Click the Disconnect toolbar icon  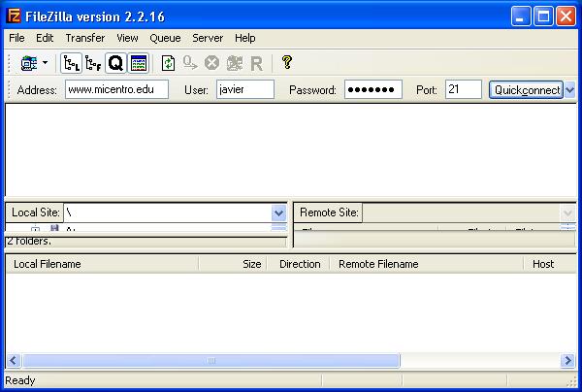coord(234,63)
